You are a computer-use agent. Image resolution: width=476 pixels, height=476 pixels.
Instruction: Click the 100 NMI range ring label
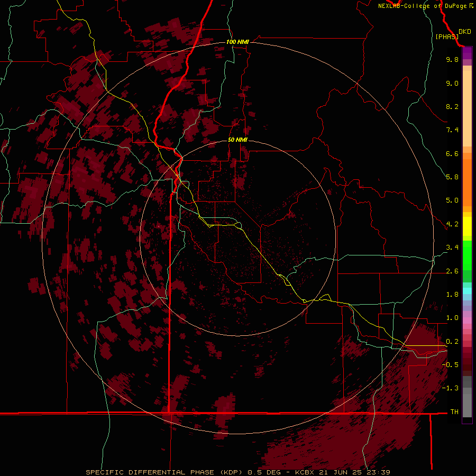(237, 42)
